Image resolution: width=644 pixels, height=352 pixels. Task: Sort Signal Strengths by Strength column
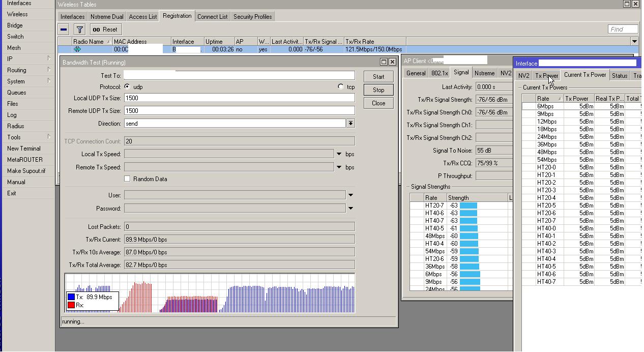(478, 198)
